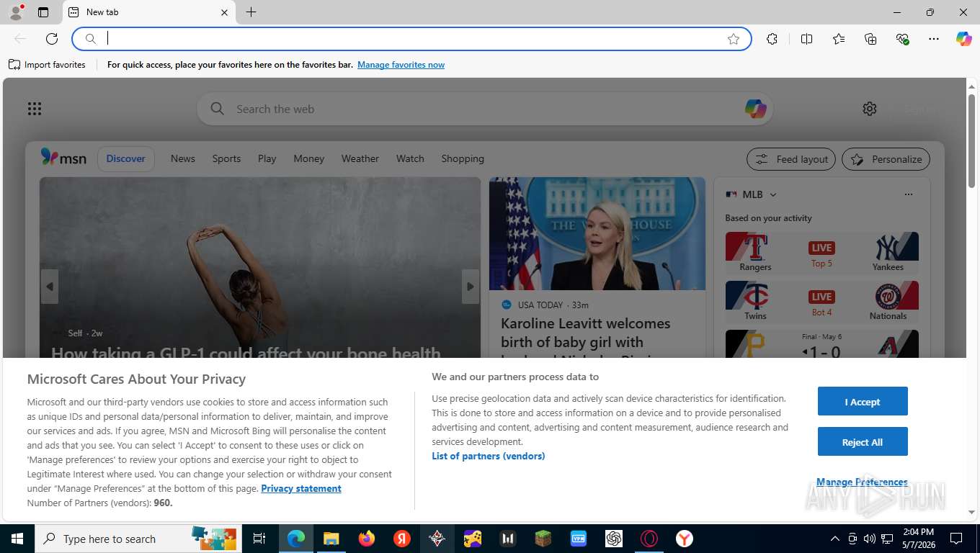
Task: Select the Weather tab
Action: (360, 158)
